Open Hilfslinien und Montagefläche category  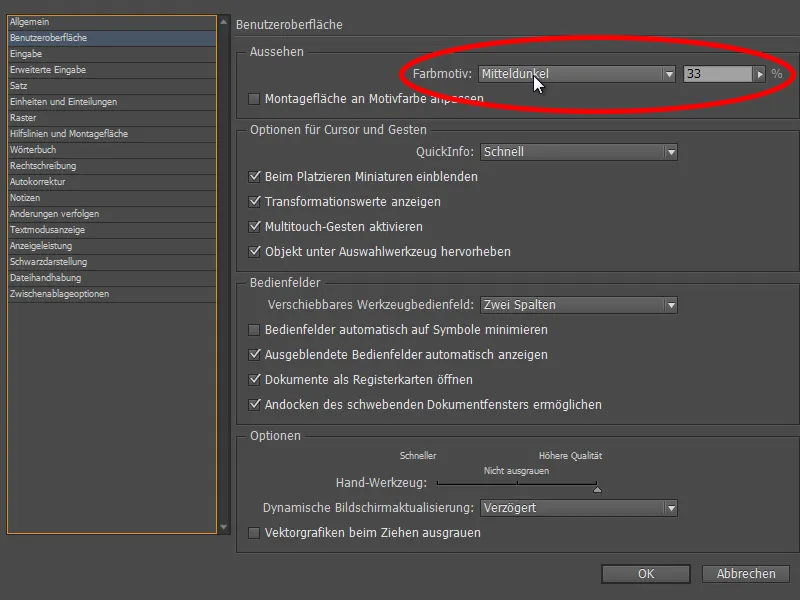(112, 134)
